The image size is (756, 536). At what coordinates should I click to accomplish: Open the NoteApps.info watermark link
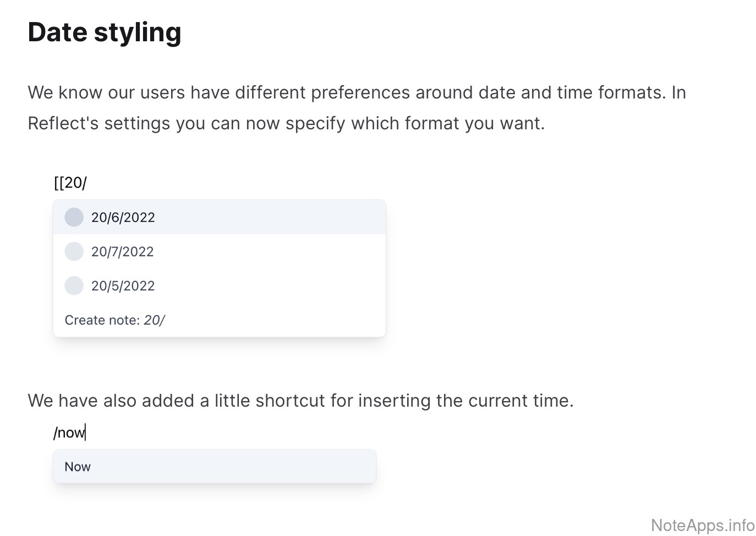point(703,525)
